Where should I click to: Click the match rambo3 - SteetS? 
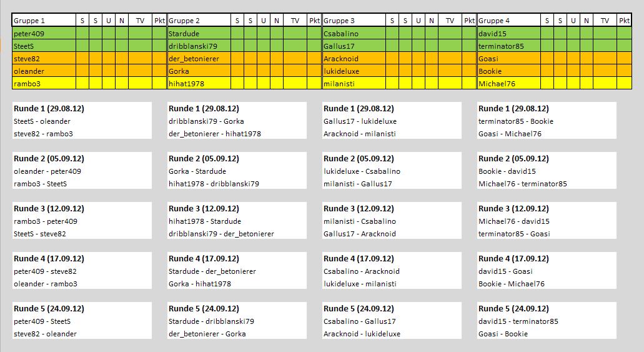point(40,184)
